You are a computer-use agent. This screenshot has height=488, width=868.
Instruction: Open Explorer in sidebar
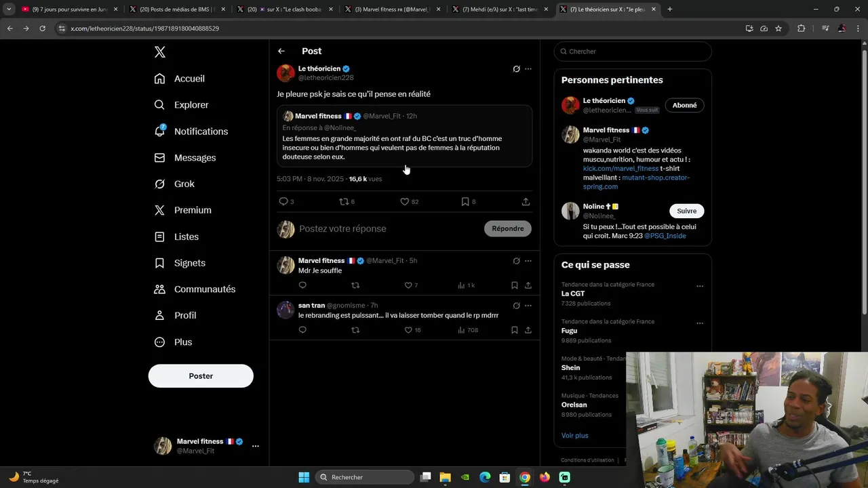(x=182, y=105)
